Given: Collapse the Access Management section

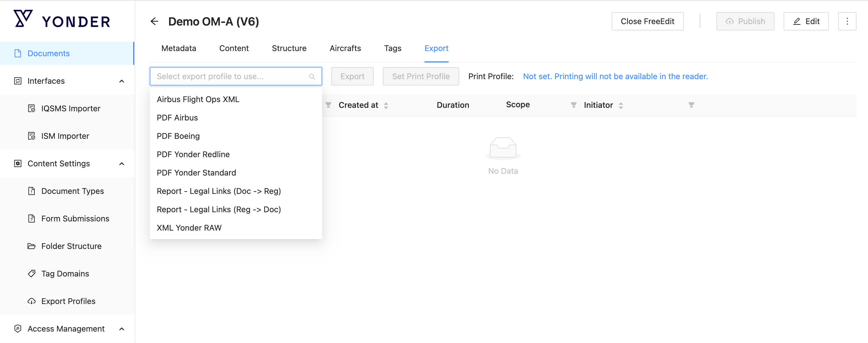Looking at the screenshot, I should tap(122, 329).
